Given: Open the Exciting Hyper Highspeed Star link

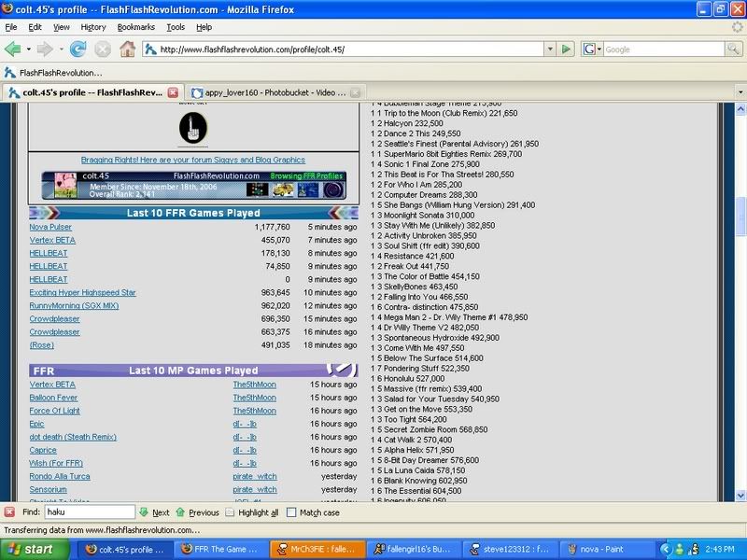Looking at the screenshot, I should [x=82, y=292].
